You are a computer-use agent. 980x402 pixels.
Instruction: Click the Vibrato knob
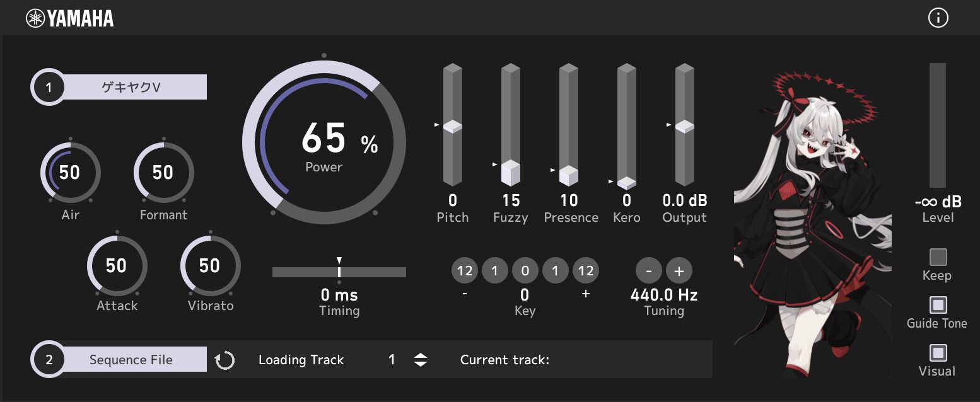click(x=210, y=265)
